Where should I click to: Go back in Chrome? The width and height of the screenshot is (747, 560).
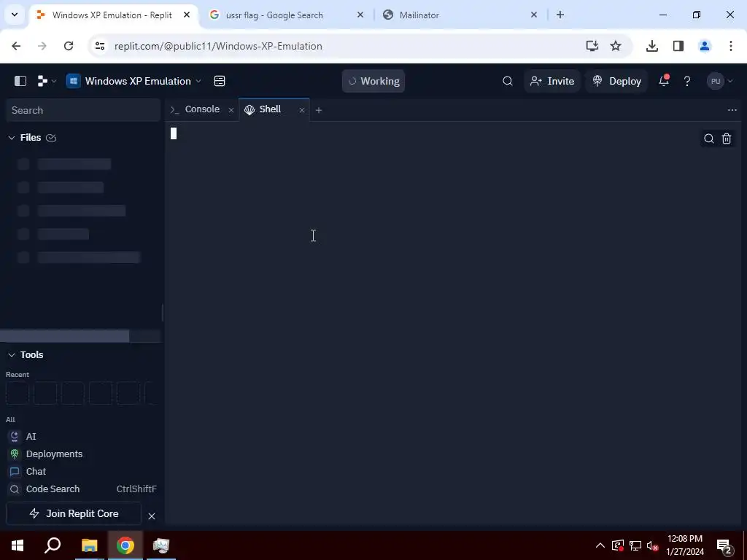(16, 46)
